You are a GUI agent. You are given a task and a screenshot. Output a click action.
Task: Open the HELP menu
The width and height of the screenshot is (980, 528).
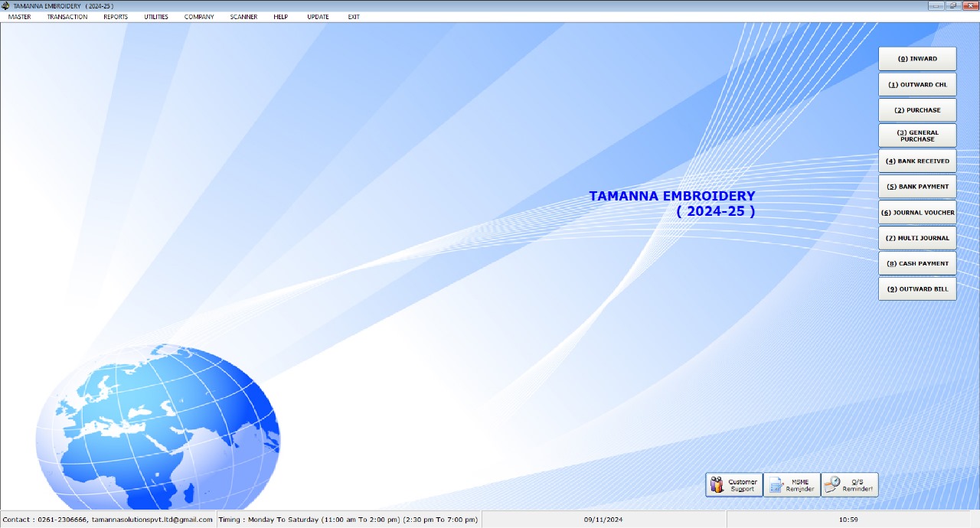[x=280, y=17]
